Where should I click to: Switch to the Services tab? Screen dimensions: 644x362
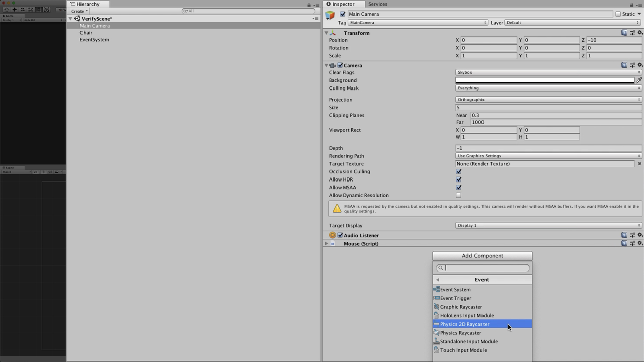[377, 4]
